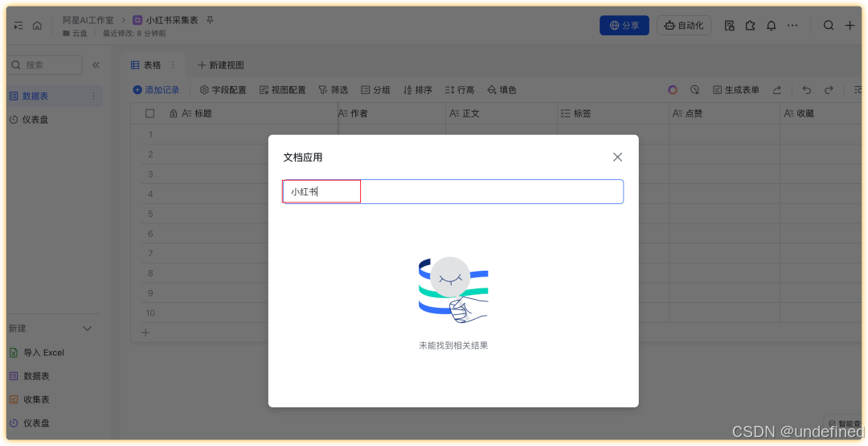Select row number 10 in the table
Screen dimensions: 868x446
(150, 313)
